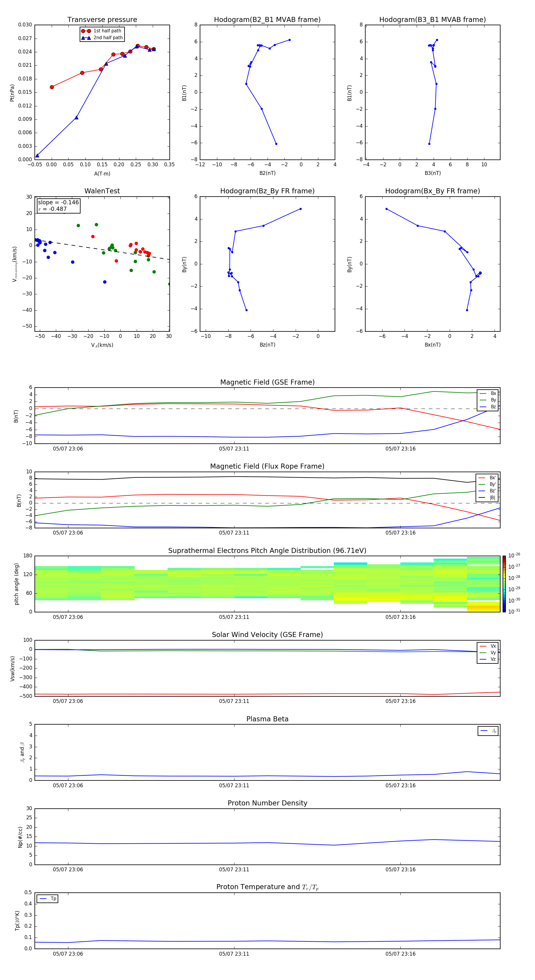This screenshot has height=980, width=535.
Task: Click the βp legend in Plasma Beta panel
Action: 488,731
